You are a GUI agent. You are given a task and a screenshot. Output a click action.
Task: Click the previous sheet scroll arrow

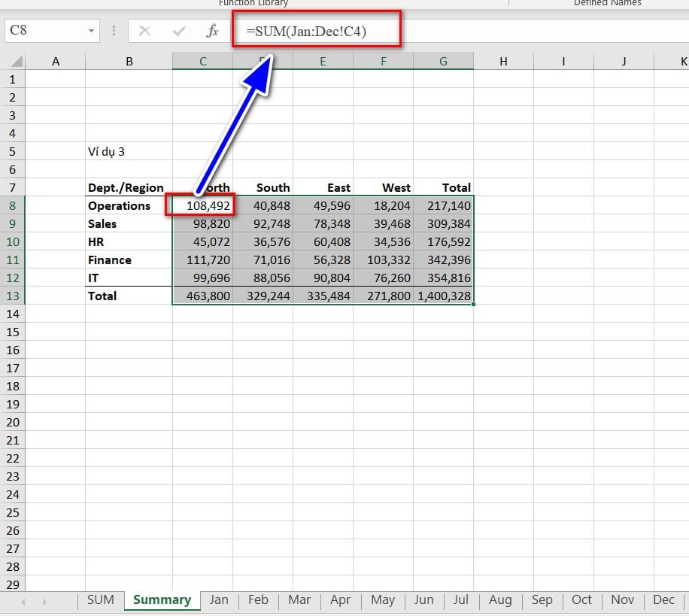(23, 602)
